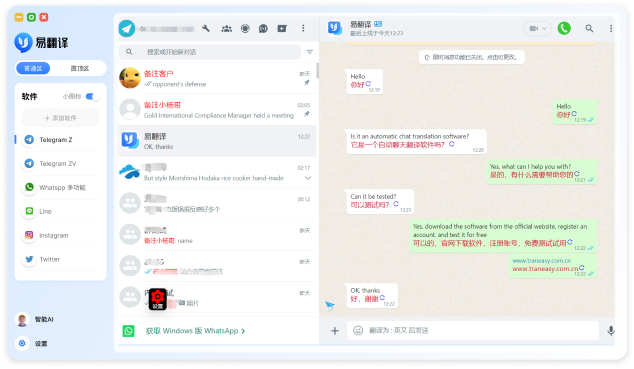Open the chat about Morishima Hodaka rice cooker
634x369 pixels.
(x=217, y=172)
